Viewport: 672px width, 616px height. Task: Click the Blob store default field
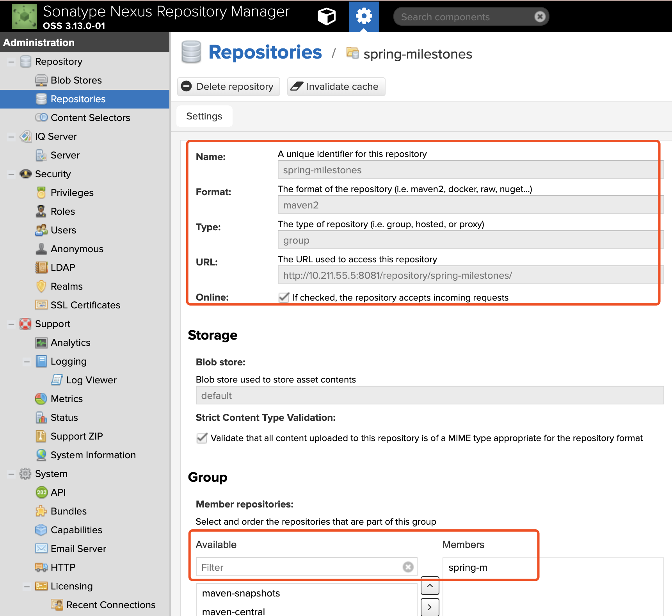[x=430, y=395]
